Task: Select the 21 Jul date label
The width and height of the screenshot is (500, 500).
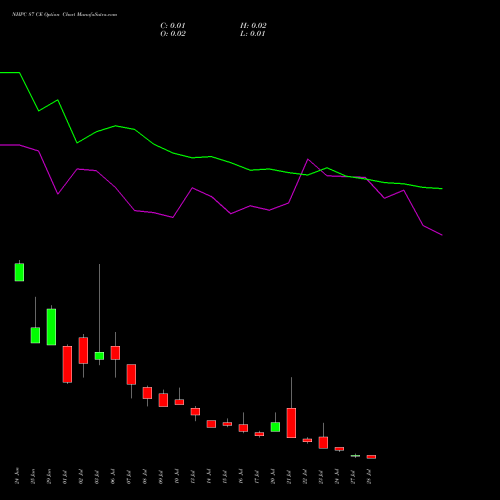Action: (x=289, y=476)
